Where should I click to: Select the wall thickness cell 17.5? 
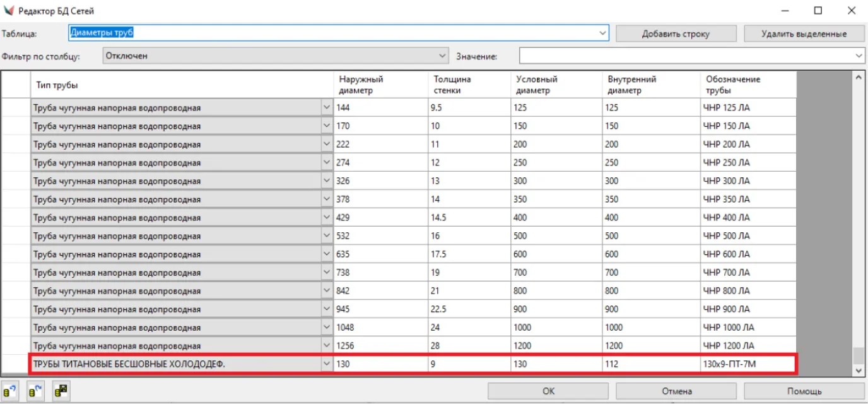(470, 254)
